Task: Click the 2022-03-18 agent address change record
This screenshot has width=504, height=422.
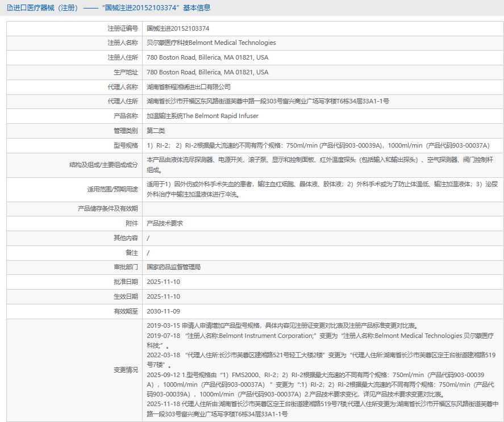Action: point(321,360)
